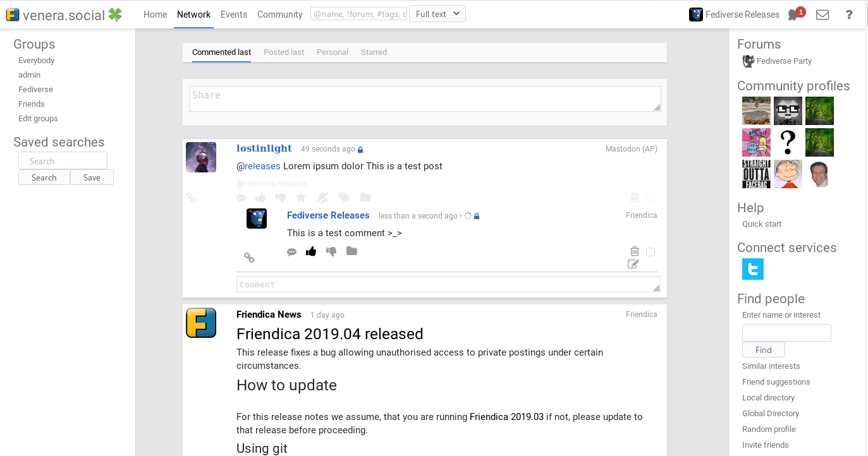Follow the @releases mention link
This screenshot has height=456, width=868.
coord(262,166)
